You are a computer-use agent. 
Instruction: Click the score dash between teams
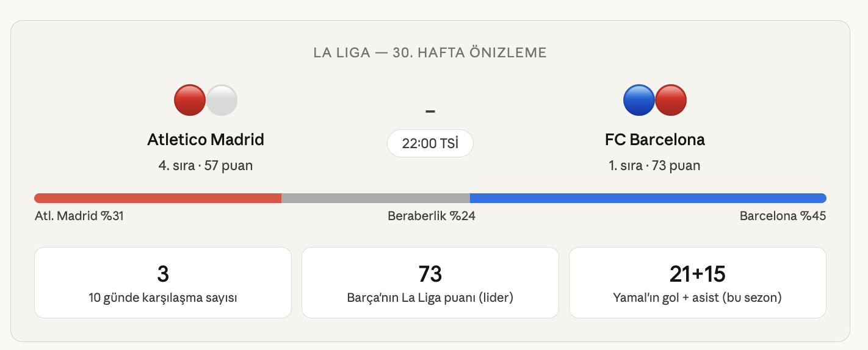point(430,111)
